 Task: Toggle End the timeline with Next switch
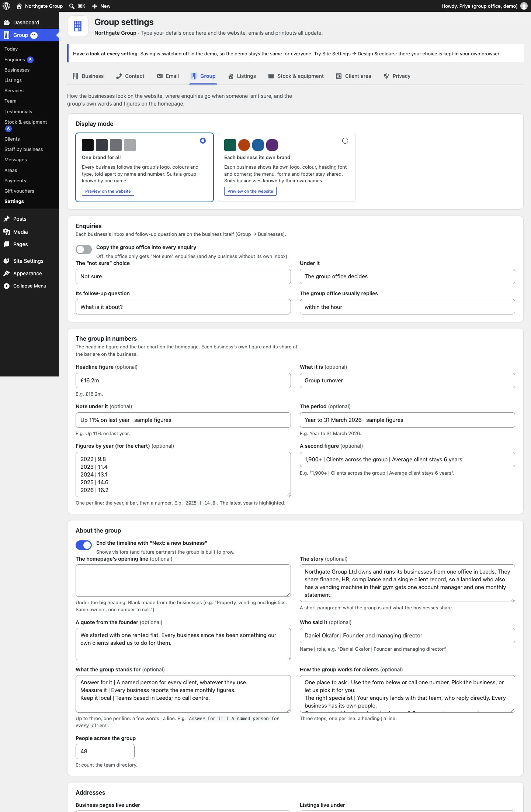click(x=84, y=545)
